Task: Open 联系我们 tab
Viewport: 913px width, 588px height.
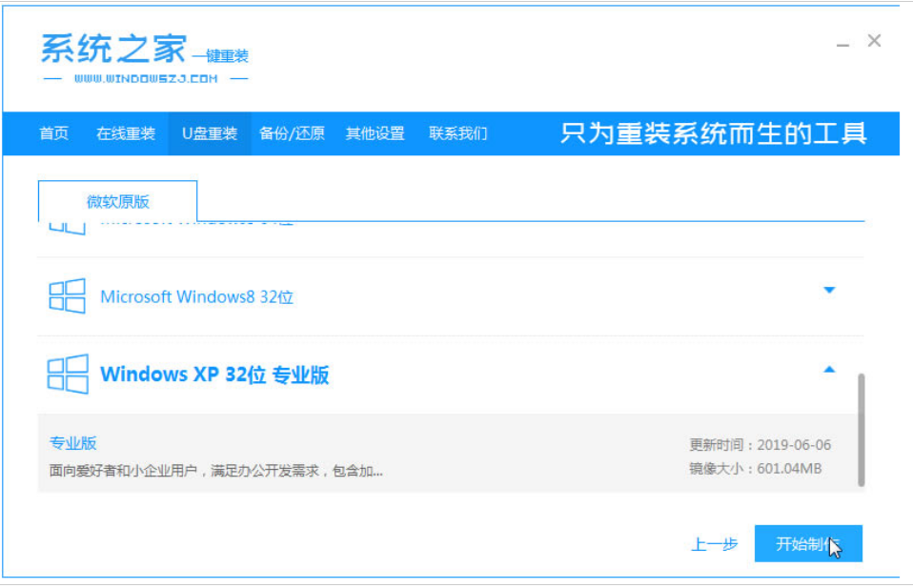Action: click(x=457, y=133)
